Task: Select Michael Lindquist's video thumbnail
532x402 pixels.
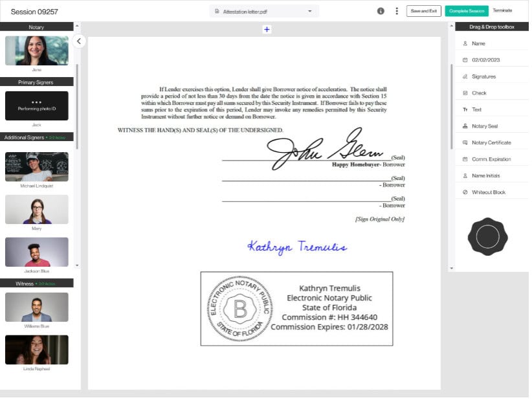Action: pyautogui.click(x=37, y=167)
